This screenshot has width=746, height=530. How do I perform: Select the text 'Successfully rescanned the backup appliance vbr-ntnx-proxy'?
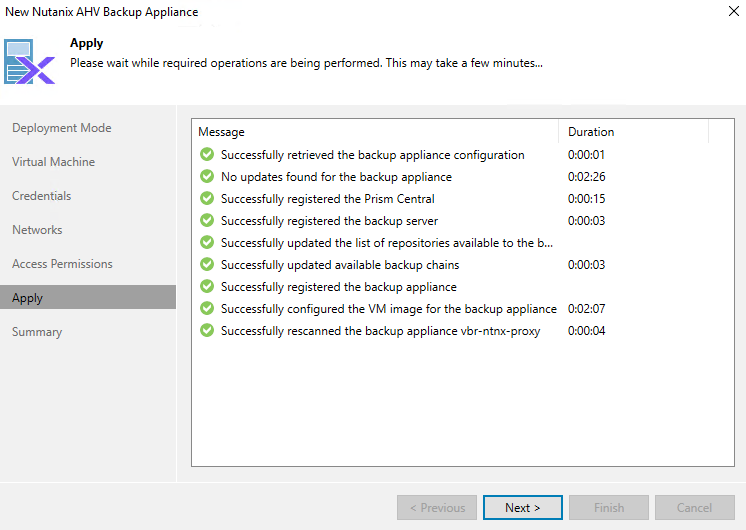tap(381, 331)
